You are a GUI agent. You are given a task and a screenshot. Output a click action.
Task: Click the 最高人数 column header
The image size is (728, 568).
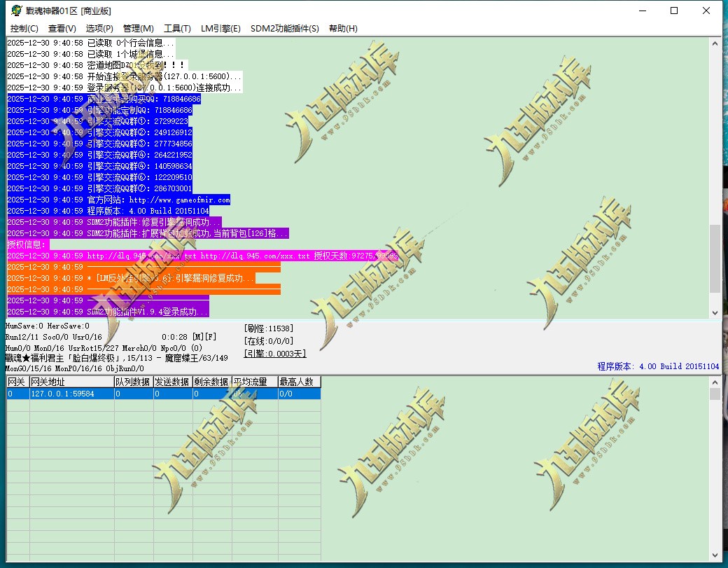(300, 382)
